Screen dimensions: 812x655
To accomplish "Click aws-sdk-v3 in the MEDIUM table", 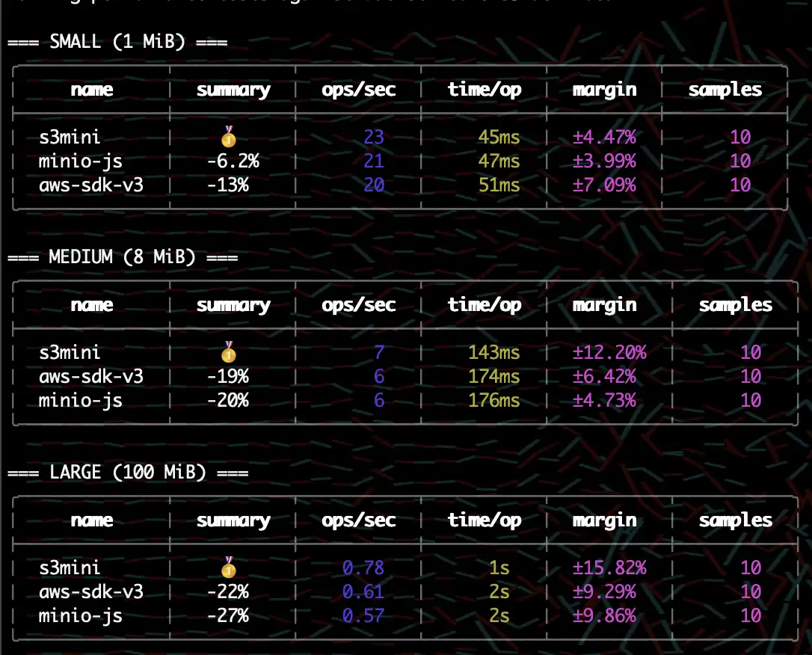I will tap(91, 376).
